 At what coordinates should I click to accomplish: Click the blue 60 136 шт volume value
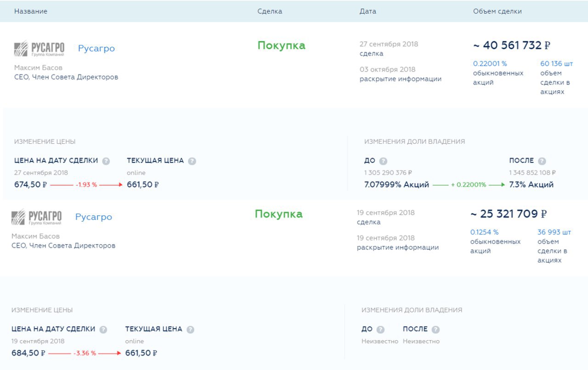(x=557, y=64)
